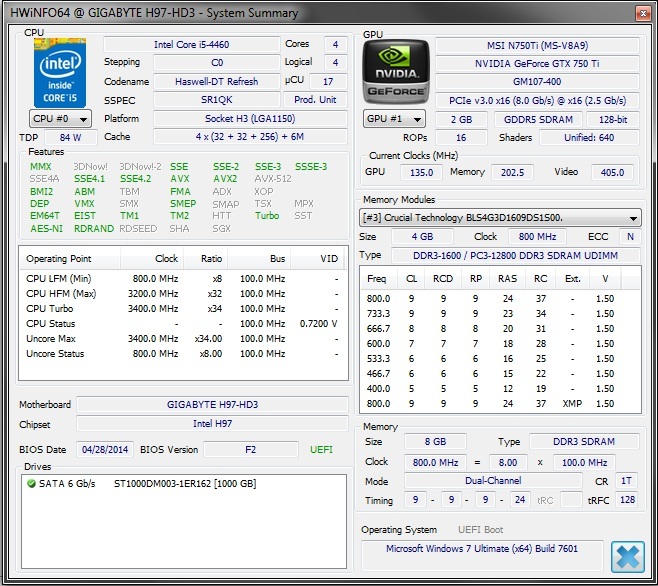
Task: Click the Unified: 640 shaders field
Action: click(589, 138)
